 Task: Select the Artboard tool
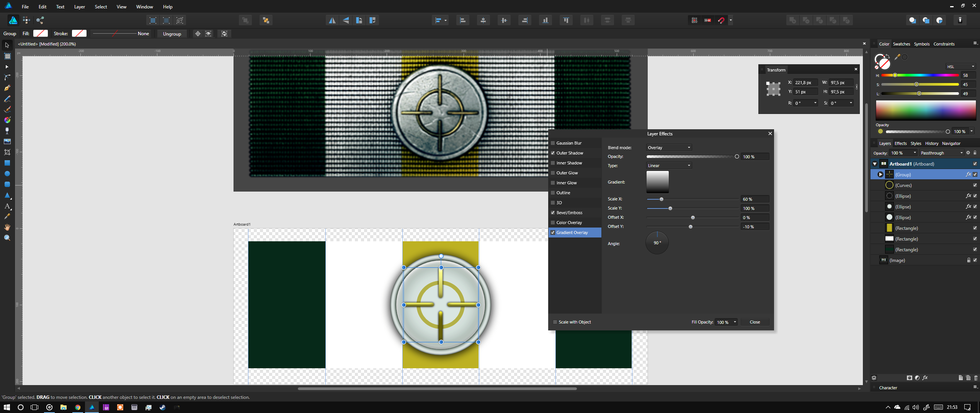(x=7, y=56)
